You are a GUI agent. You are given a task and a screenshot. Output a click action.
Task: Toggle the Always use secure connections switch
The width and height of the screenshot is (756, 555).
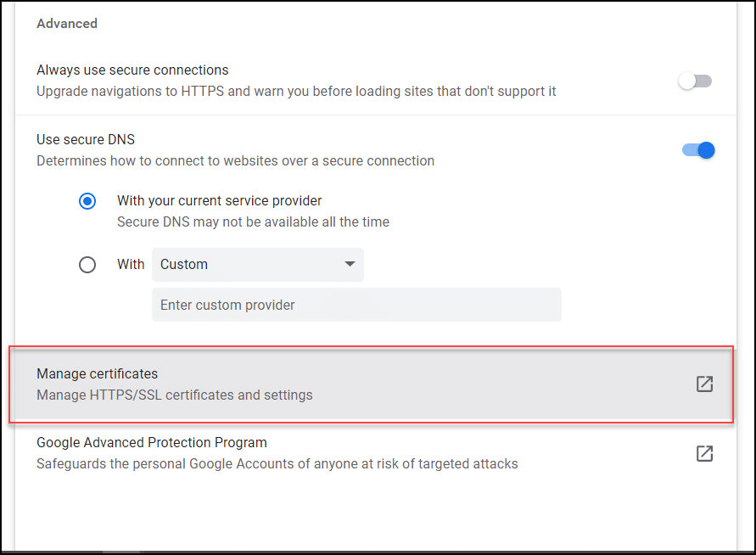(696, 81)
